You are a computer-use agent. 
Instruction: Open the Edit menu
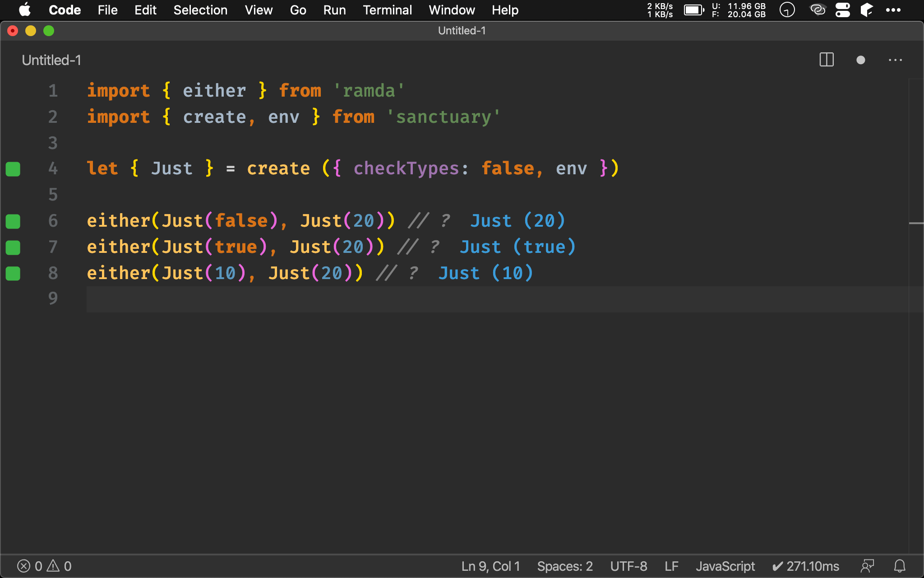145,10
